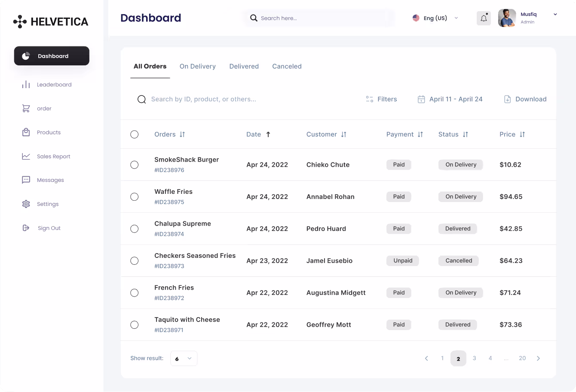Click the Sales Report line chart icon
Screen dimensions: 576x392
(x=26, y=156)
